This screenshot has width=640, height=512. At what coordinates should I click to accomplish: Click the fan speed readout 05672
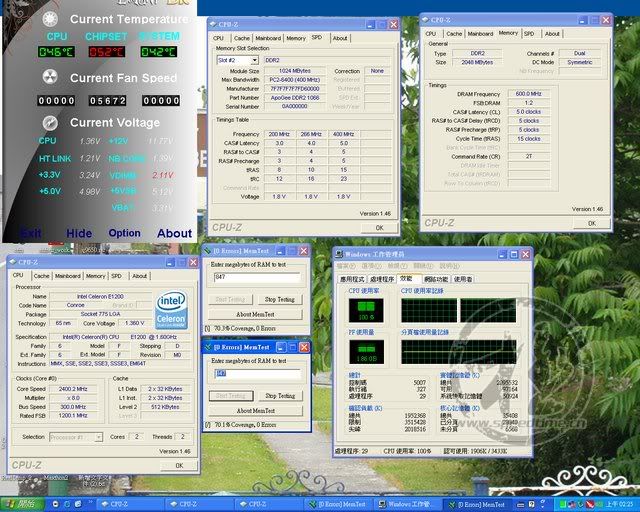pos(107,101)
